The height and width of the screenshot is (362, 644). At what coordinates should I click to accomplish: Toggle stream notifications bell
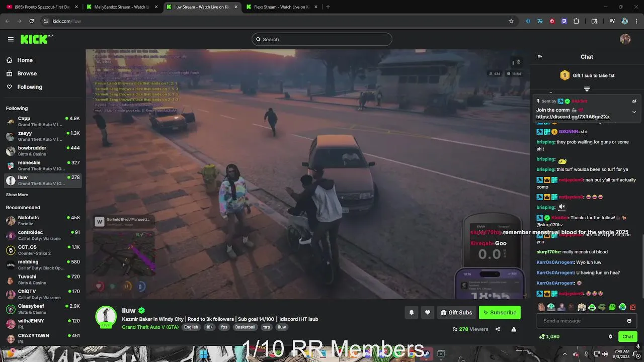tap(411, 312)
